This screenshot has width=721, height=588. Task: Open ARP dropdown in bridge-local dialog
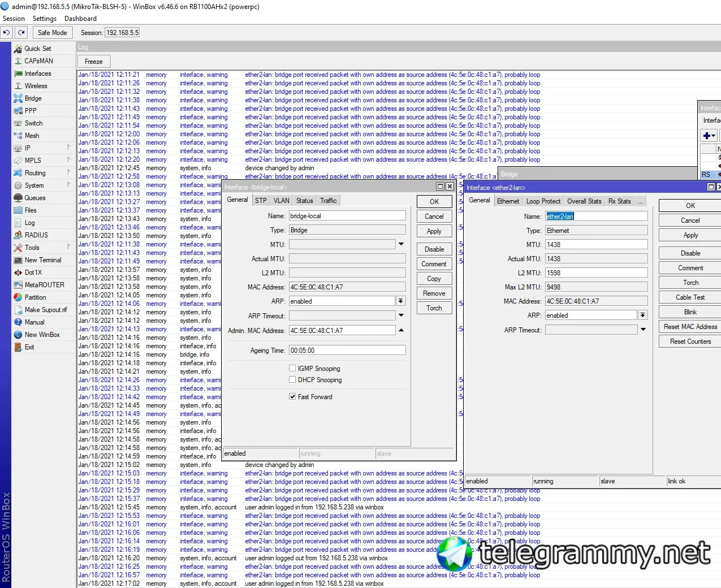coord(401,301)
